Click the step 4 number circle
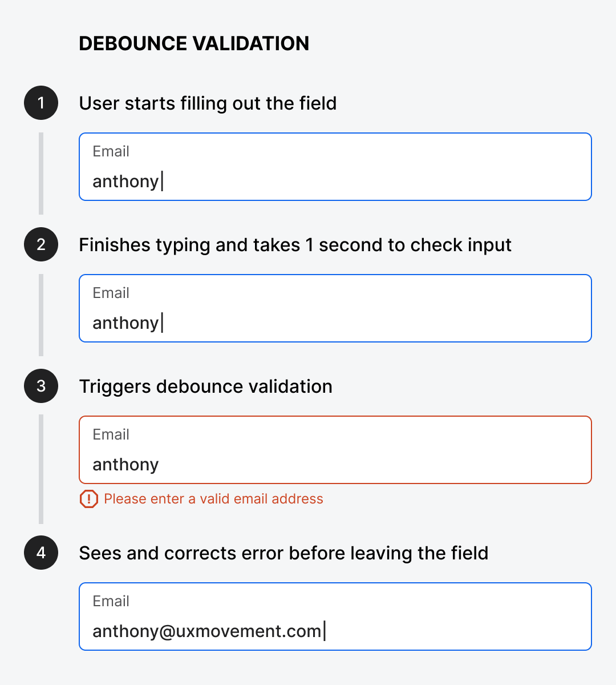This screenshot has width=616, height=685. tap(41, 553)
